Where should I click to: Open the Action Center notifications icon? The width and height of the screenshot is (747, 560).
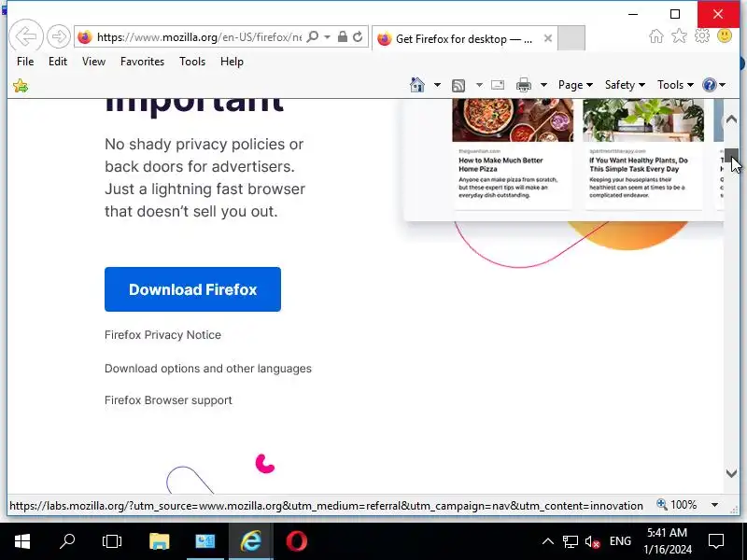[716, 541]
